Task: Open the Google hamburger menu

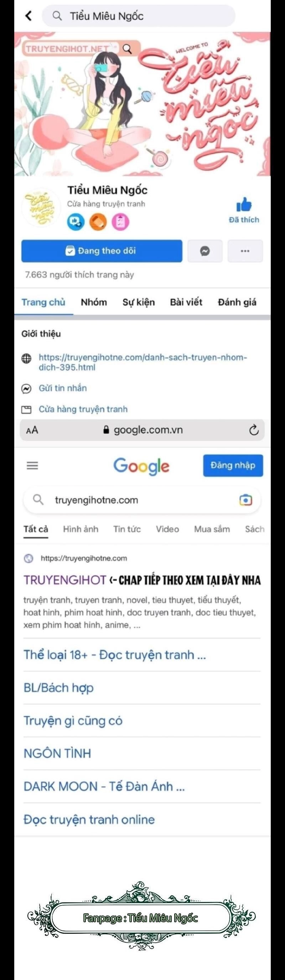Action: tap(32, 465)
